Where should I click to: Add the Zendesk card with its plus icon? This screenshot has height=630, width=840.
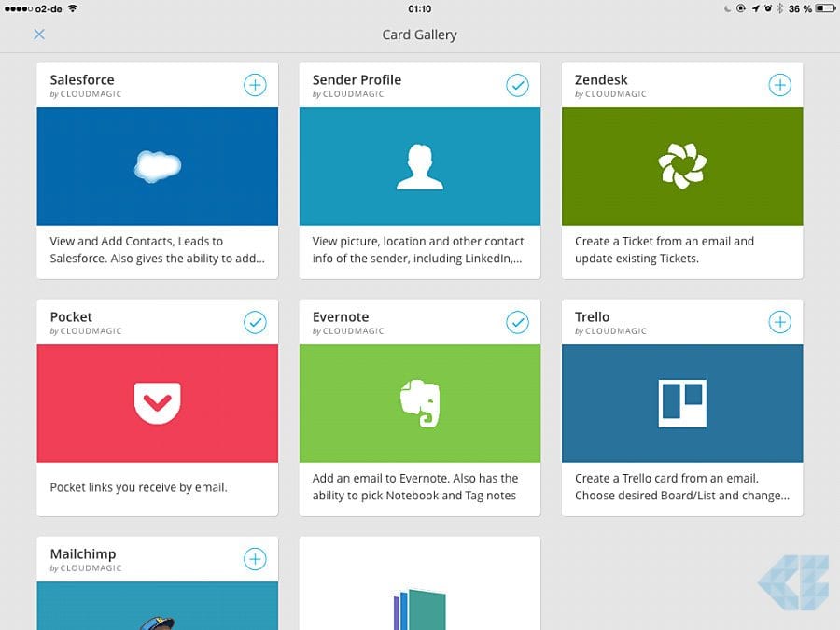coord(780,85)
